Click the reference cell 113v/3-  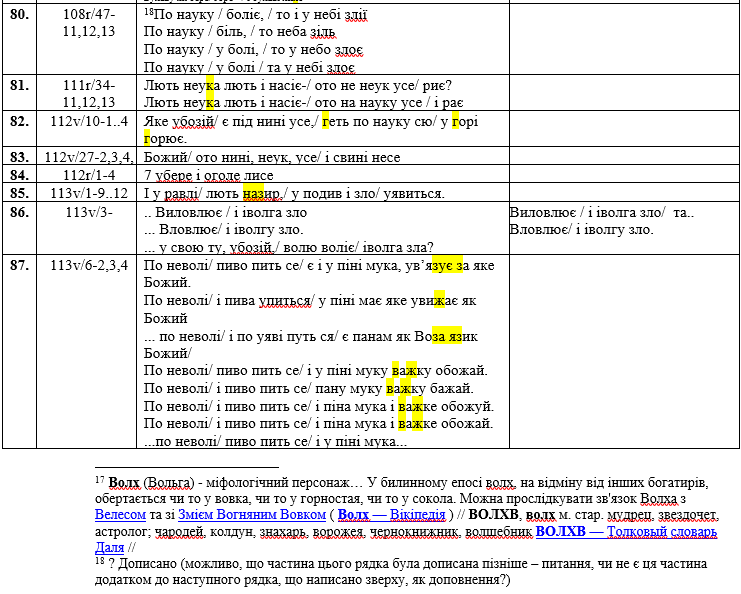(x=89, y=212)
